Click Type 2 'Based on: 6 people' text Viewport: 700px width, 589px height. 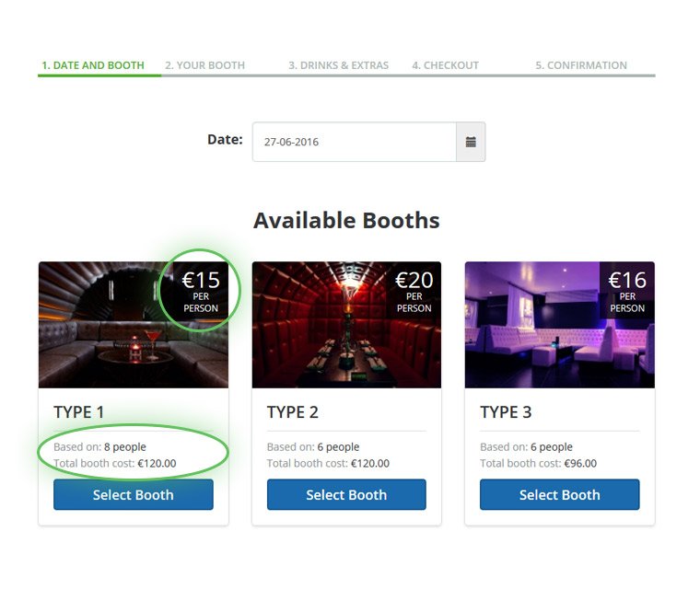pyautogui.click(x=313, y=446)
